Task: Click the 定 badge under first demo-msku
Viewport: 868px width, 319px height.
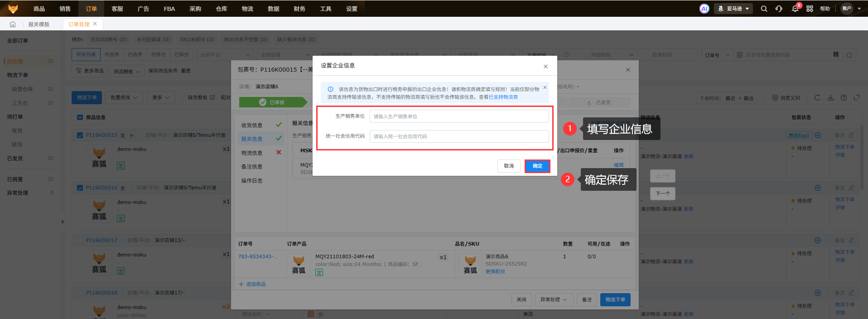Action: pos(121,166)
